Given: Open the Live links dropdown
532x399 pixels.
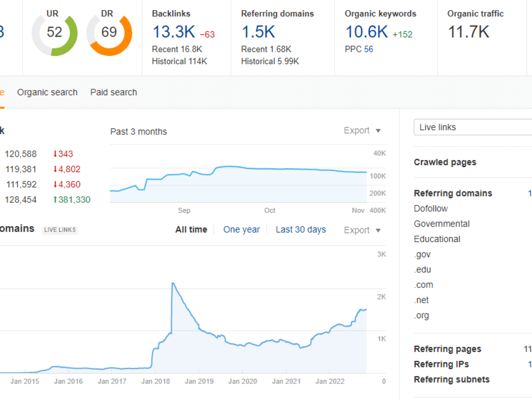Looking at the screenshot, I should (472, 127).
